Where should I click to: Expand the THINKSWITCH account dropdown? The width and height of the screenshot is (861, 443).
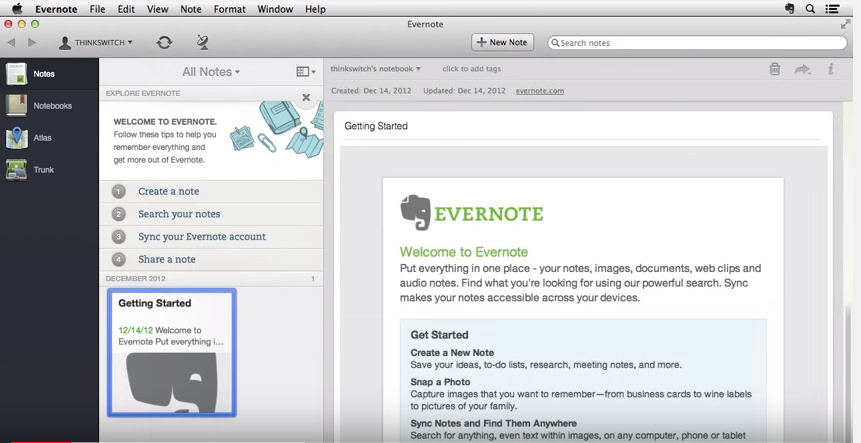(96, 43)
